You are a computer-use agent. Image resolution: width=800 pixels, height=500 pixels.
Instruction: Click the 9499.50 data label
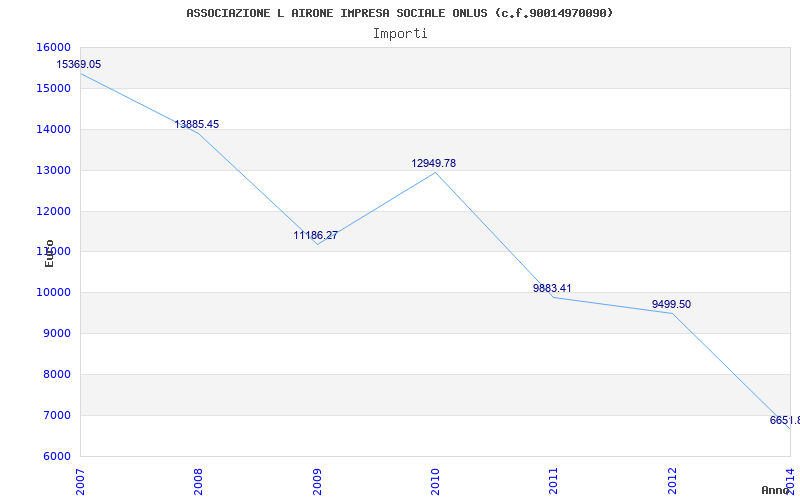(x=671, y=305)
